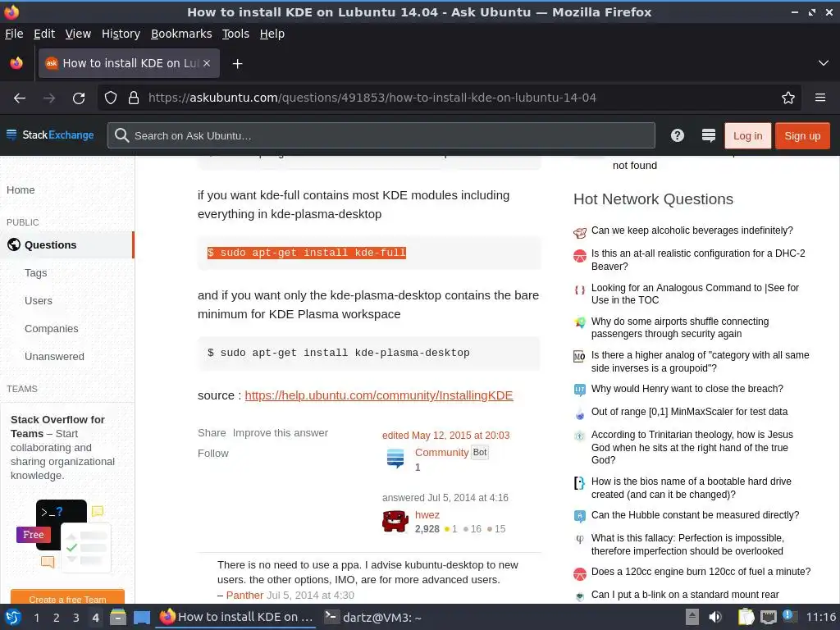Open the airports shuffle connecting passengers question
The image size is (840, 630).
click(680, 327)
